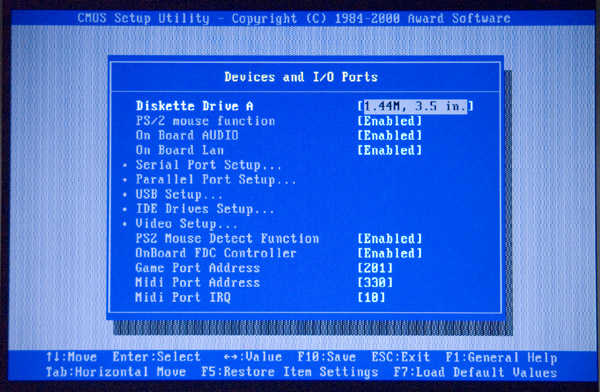Open the Parallel Port Setup submenu

click(216, 180)
